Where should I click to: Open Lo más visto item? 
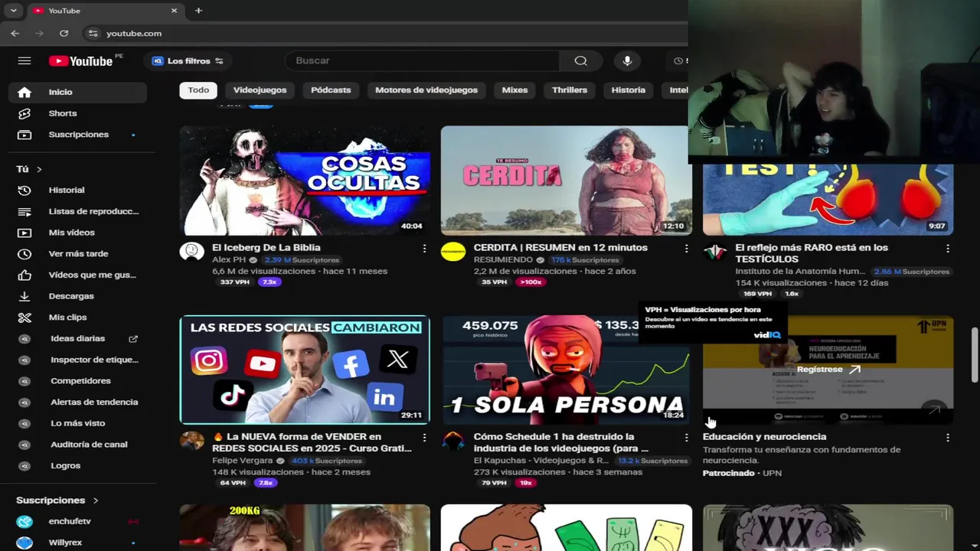(x=77, y=423)
